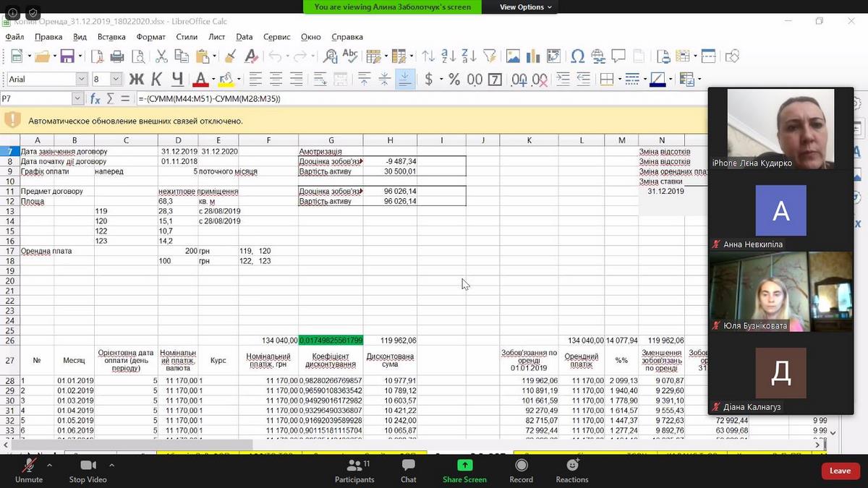Insert a chart using the chart icon
This screenshot has width=868, height=488.
(x=534, y=56)
